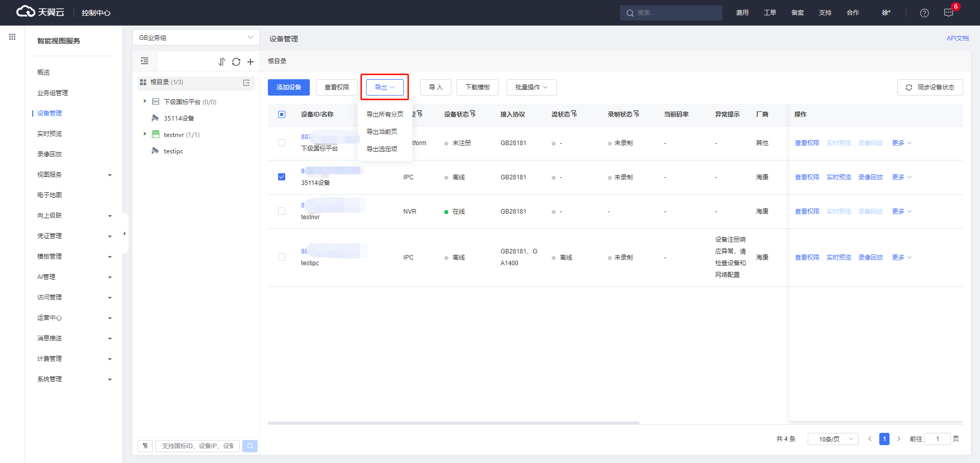The image size is (980, 463).
Task: Expand the testnvr tree node
Action: click(x=145, y=134)
